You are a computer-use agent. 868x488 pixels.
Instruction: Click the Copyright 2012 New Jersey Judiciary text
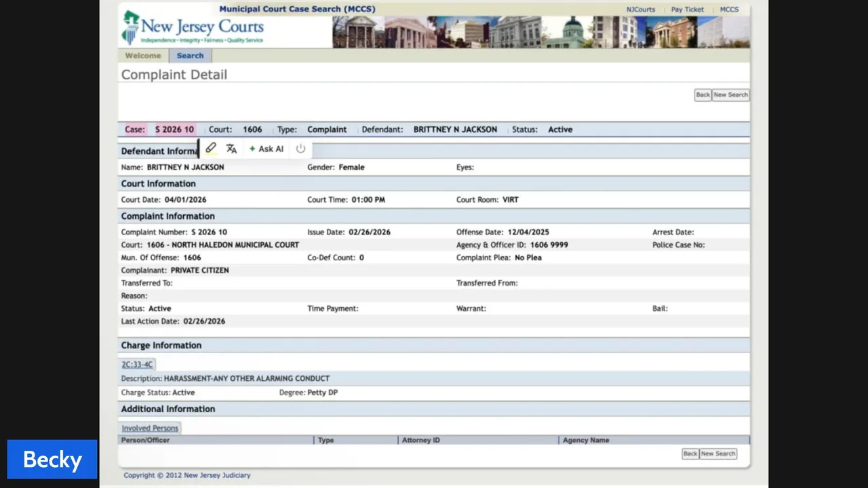click(187, 475)
